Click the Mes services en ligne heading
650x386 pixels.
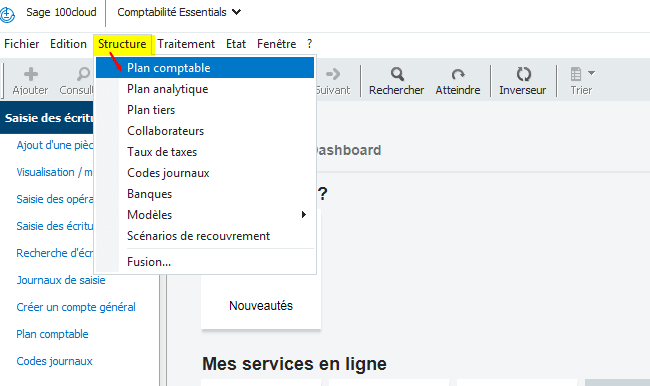point(294,364)
